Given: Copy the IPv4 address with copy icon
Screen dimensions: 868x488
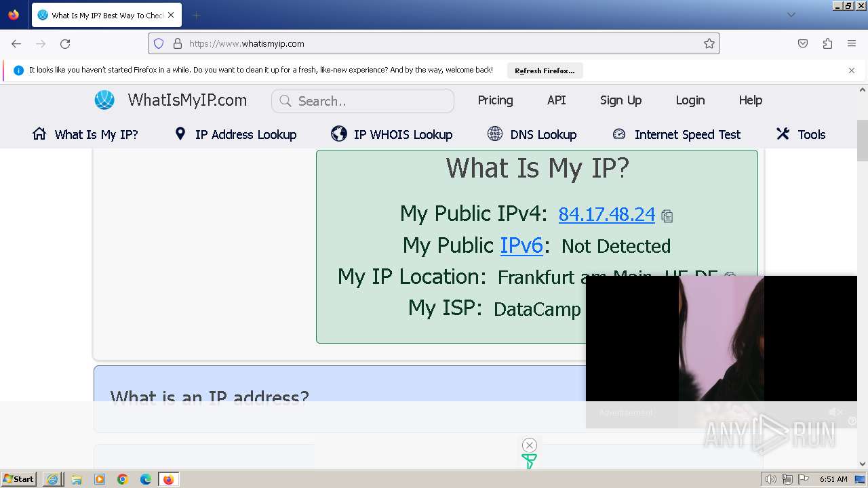Looking at the screenshot, I should (667, 216).
